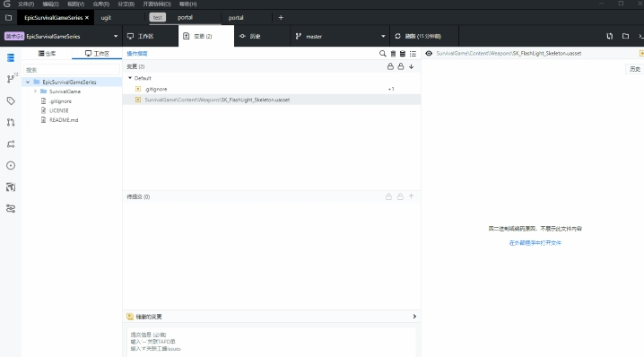Image resolution: width=644 pixels, height=357 pixels.
Task: Open the EpicSurvivalGameSeries repository dropdown
Action: tap(62, 36)
